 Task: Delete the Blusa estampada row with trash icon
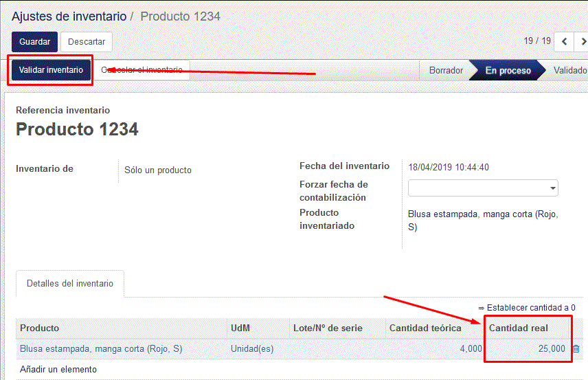pos(576,349)
